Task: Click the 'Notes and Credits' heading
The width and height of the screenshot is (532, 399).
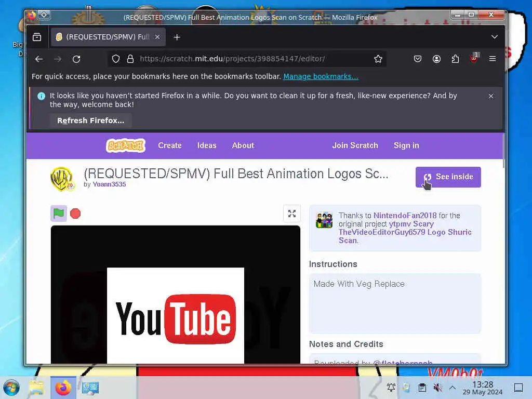Action: click(345, 344)
